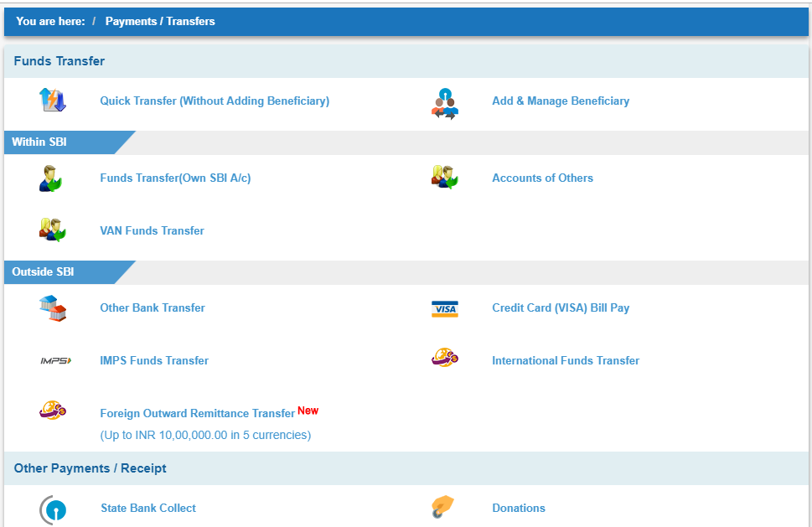
Task: Click the 'Up to INR 10,00,000.00' note
Action: point(205,436)
